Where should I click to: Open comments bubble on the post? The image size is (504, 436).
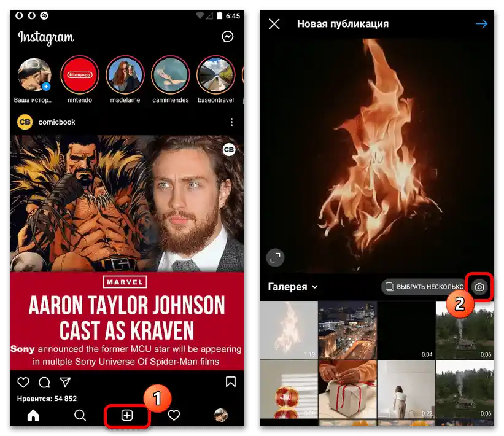pyautogui.click(x=44, y=383)
